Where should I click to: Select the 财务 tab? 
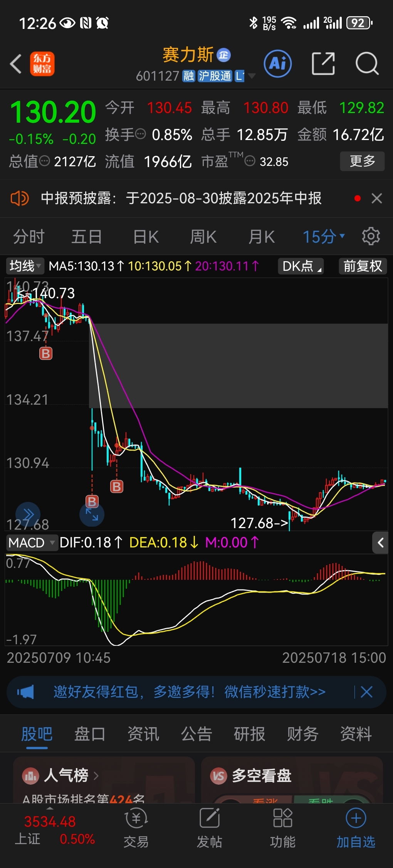(302, 734)
